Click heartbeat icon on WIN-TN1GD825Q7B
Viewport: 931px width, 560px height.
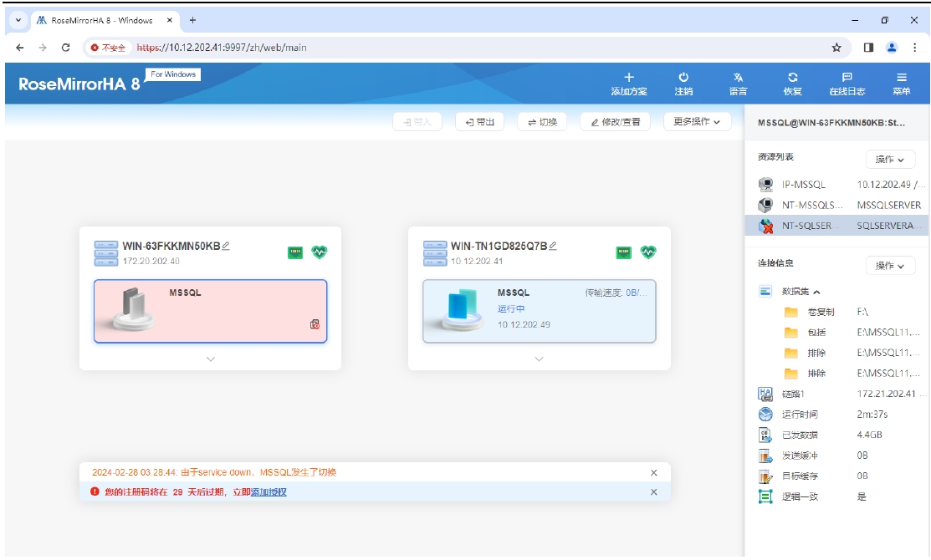click(x=647, y=252)
